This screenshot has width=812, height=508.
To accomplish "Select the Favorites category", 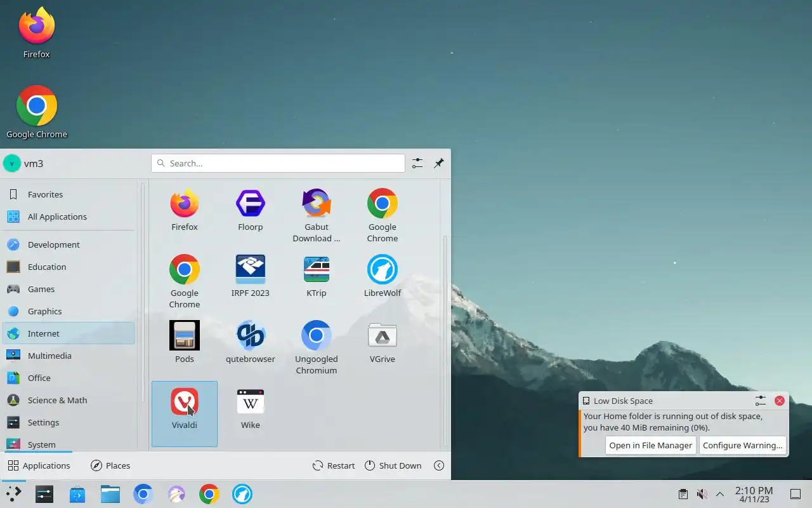I will (x=69, y=194).
